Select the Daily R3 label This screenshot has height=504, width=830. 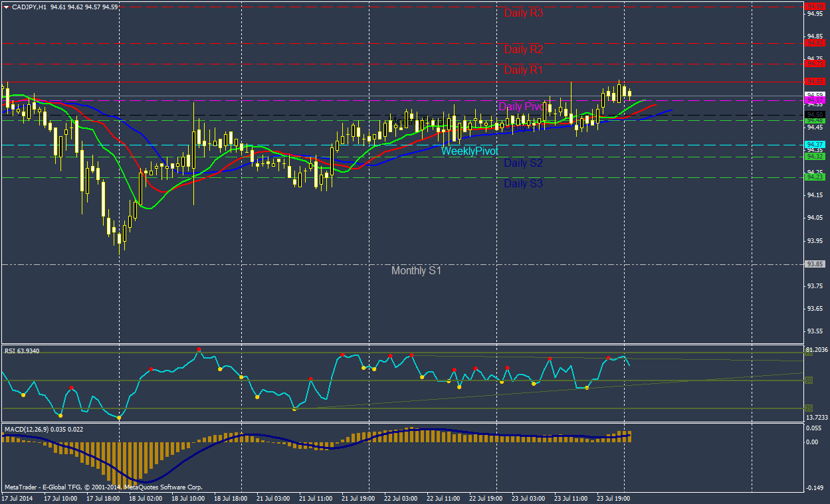[x=524, y=13]
